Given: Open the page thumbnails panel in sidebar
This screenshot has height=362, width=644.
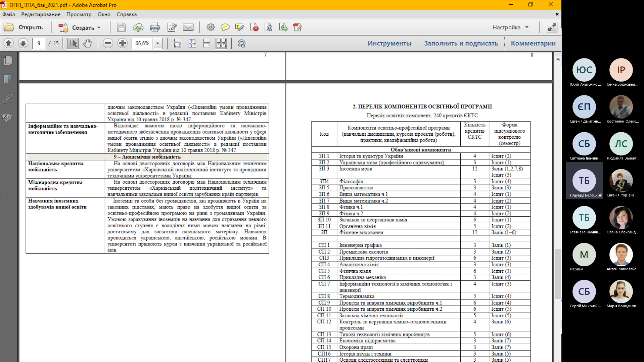Looking at the screenshot, I should 8,61.
